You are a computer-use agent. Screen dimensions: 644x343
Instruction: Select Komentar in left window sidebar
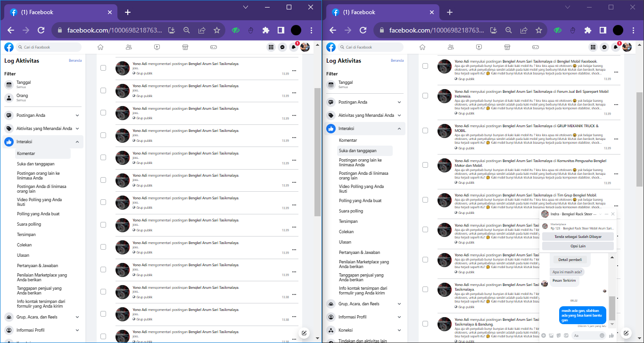click(43, 154)
